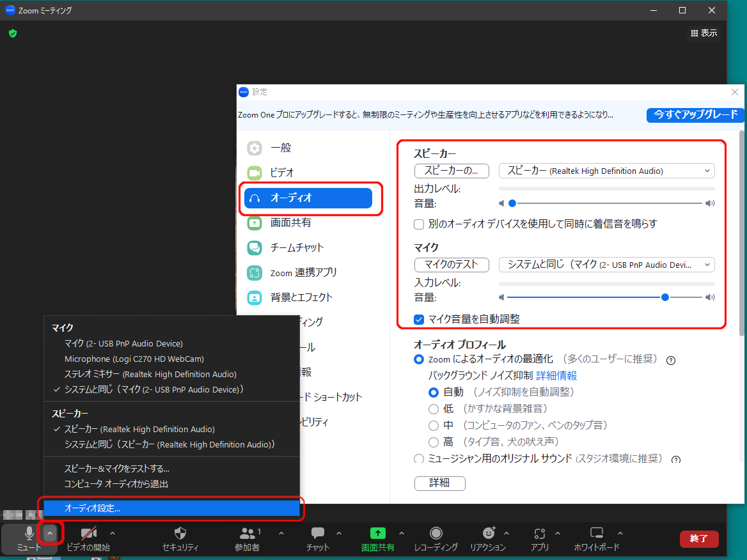Viewport: 747px width, 560px height.
Task: Open the microphone device dropdown
Action: pyautogui.click(x=606, y=265)
